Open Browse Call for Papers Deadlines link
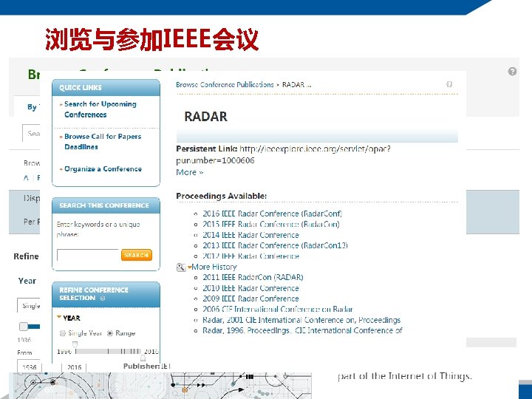Screen dimensions: 532x399 click(x=103, y=141)
